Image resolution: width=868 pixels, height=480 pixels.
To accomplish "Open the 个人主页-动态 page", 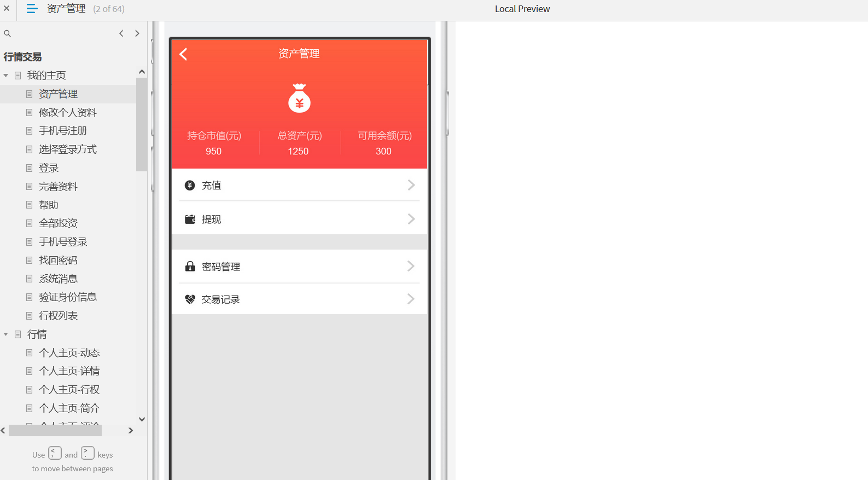I will click(x=69, y=353).
